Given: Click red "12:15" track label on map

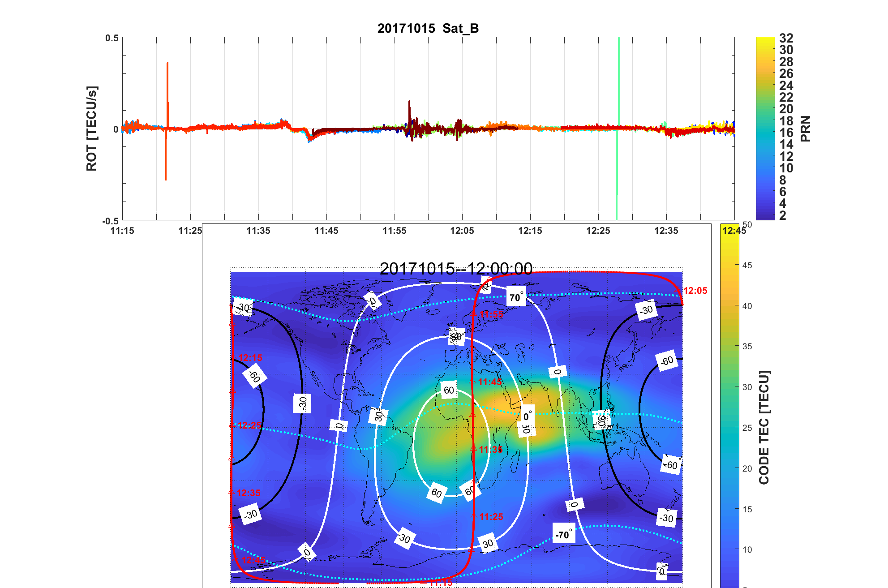Looking at the screenshot, I should point(250,358).
